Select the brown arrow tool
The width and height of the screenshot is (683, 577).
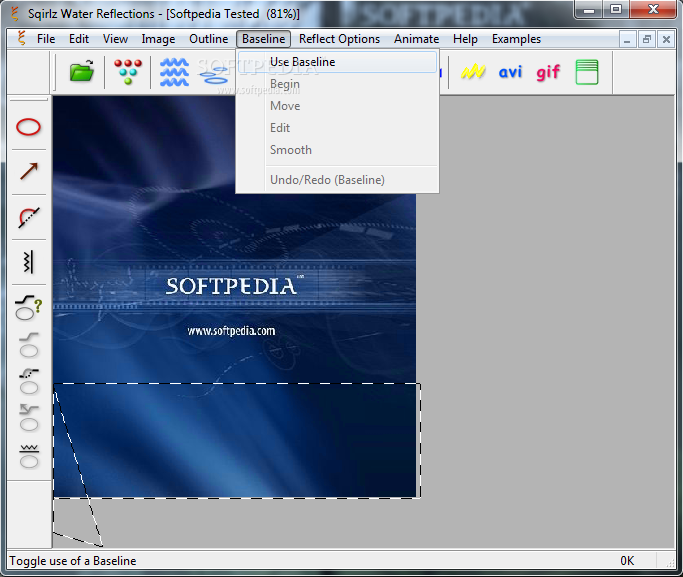pyautogui.click(x=29, y=172)
